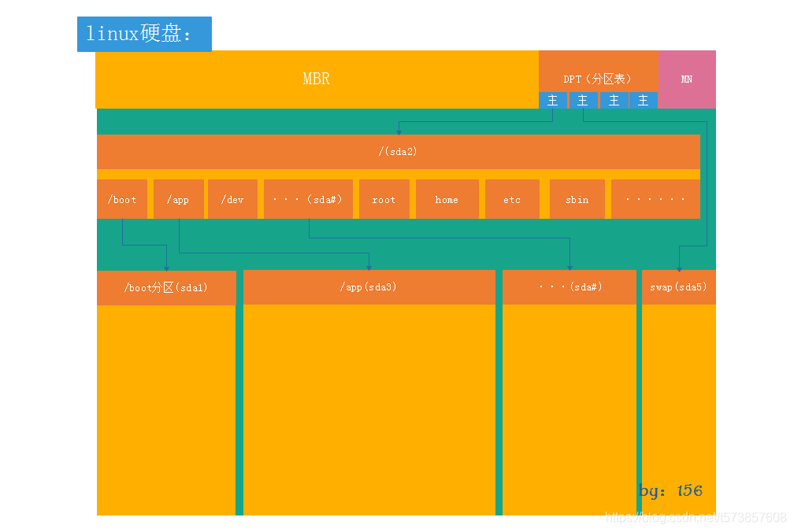Screen dimensions: 794x532
Task: Select the /boot分区(sda1) partition header
Action: (167, 288)
